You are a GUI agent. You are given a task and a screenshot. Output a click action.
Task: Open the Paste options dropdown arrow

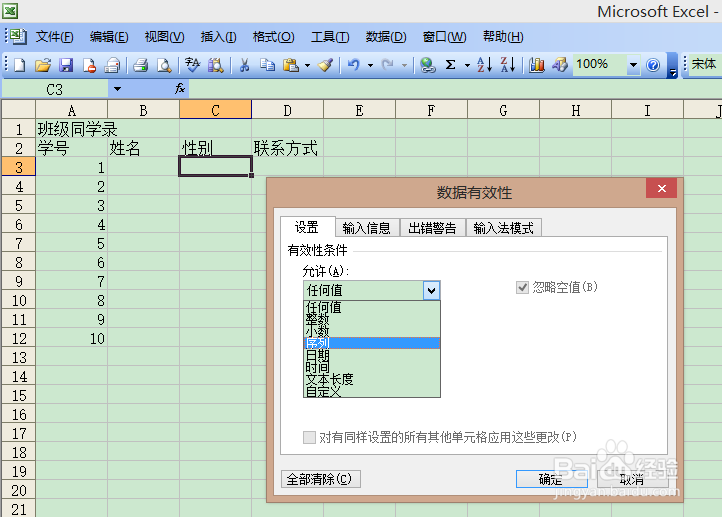click(x=307, y=65)
